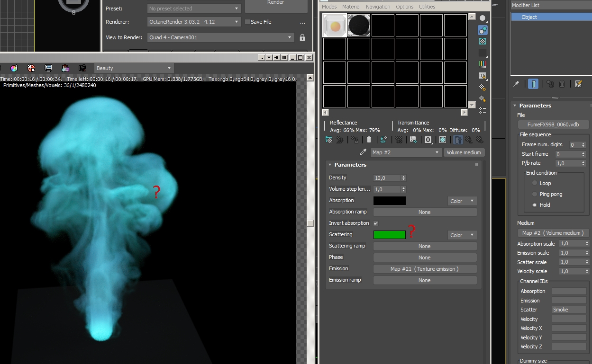Select the Ping pong end condition
This screenshot has width=592, height=364.
[535, 194]
